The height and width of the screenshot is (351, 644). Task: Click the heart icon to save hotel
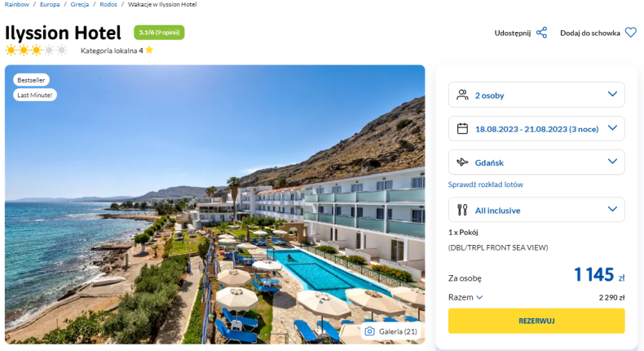point(630,33)
